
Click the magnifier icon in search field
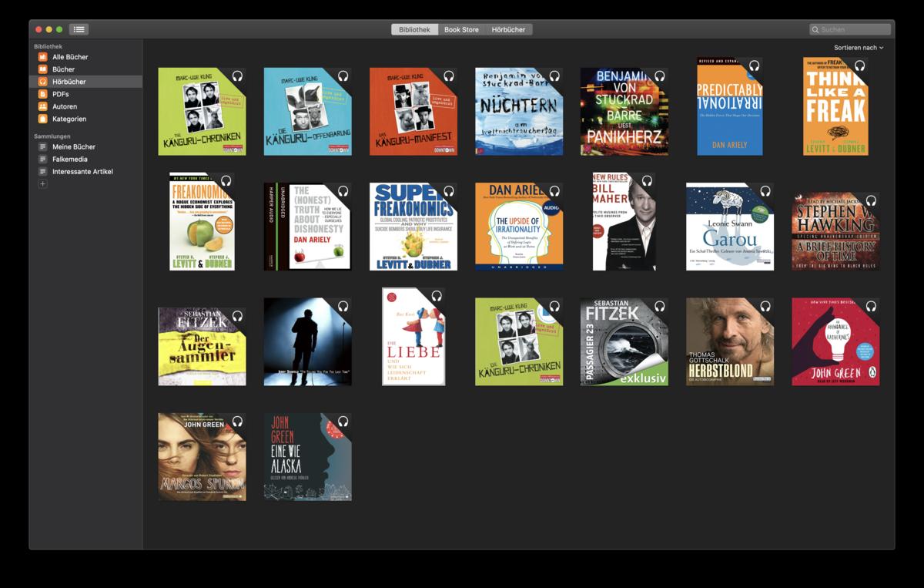click(x=815, y=29)
